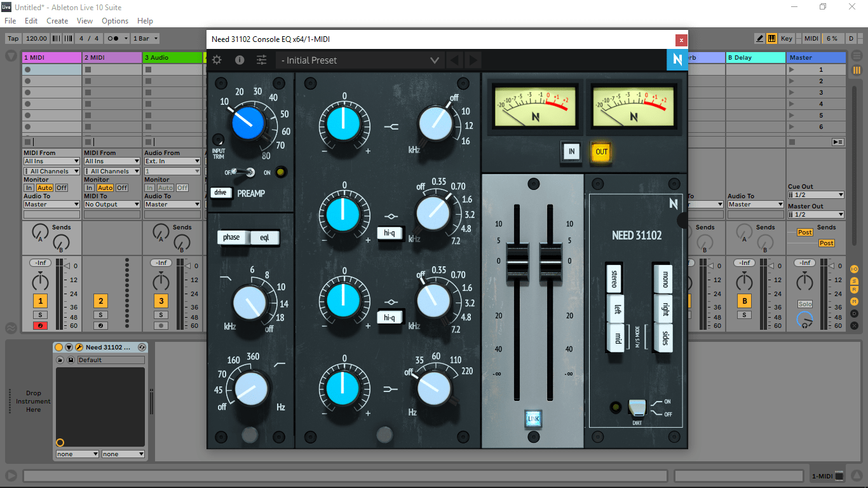Stop clips in 2 MIDI first slot
Image resolution: width=868 pixels, height=488 pixels.
(x=88, y=70)
